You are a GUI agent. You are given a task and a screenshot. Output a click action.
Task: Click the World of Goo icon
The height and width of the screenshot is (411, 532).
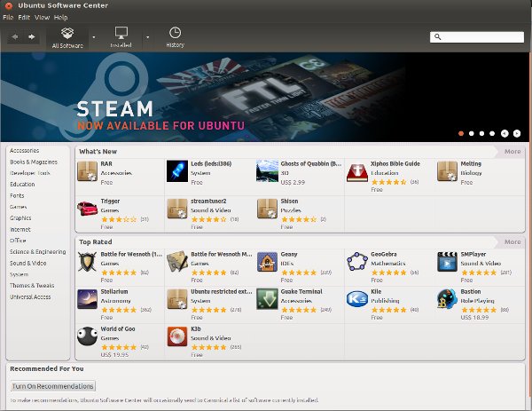(87, 336)
